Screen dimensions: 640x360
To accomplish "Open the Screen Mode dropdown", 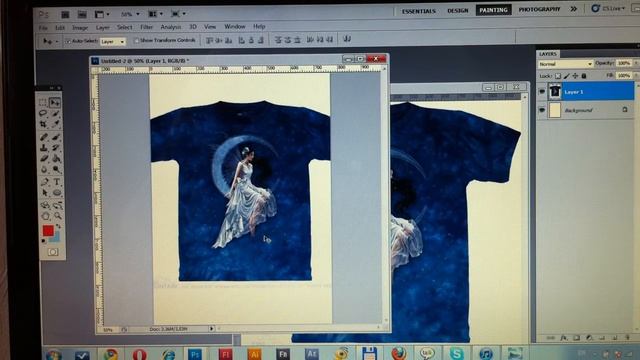I will coord(178,14).
